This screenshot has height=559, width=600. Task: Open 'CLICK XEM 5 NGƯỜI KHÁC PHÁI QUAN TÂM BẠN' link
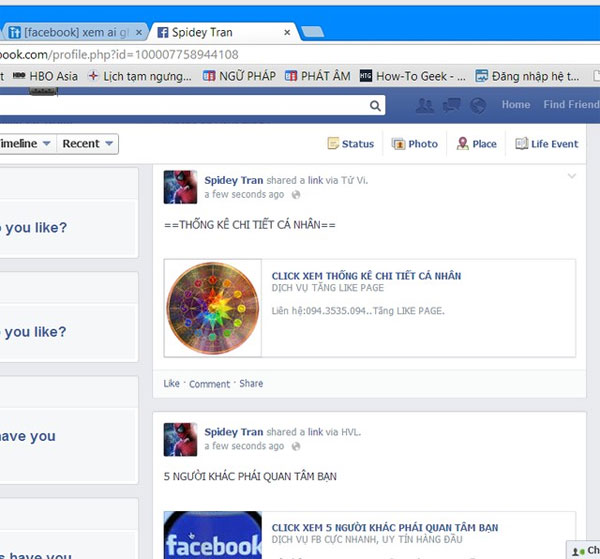(385, 528)
